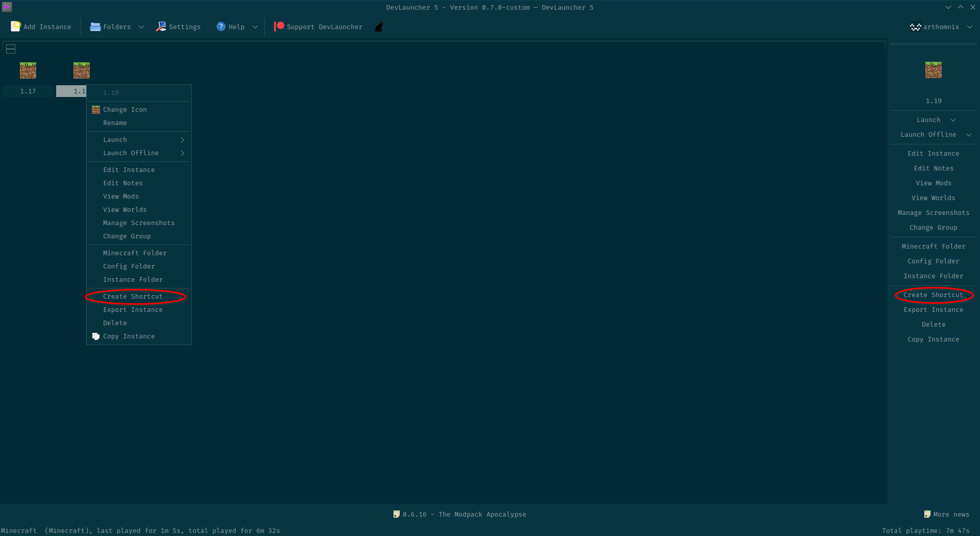Click Total playtime status text
This screenshot has height=536, width=980.
pos(925,531)
